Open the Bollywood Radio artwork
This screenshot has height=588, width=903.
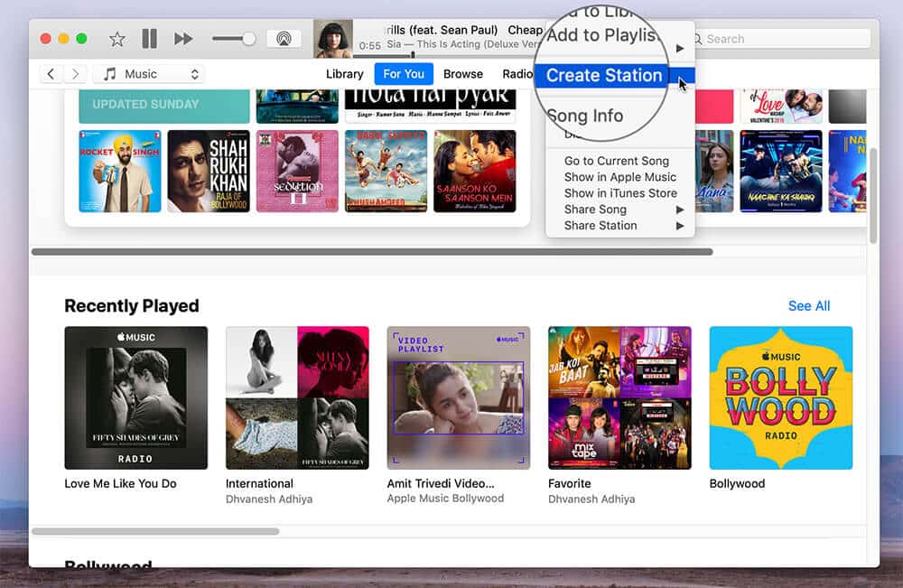coord(781,398)
